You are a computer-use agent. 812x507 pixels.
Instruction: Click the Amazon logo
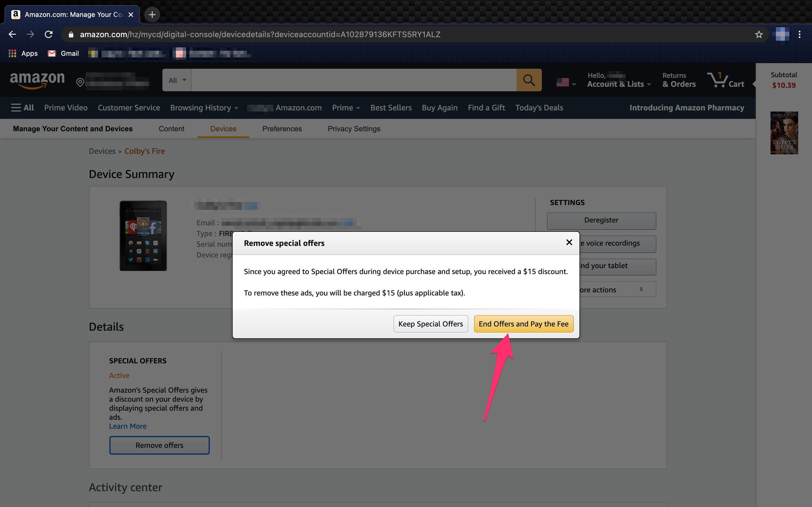[37, 80]
